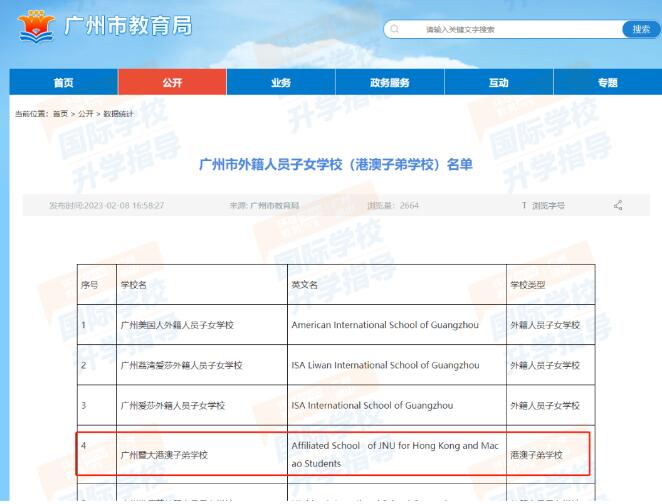This screenshot has height=504, width=662.
Task: Click cell 广州美国人外籍人员子女学校
Action: [202, 325]
